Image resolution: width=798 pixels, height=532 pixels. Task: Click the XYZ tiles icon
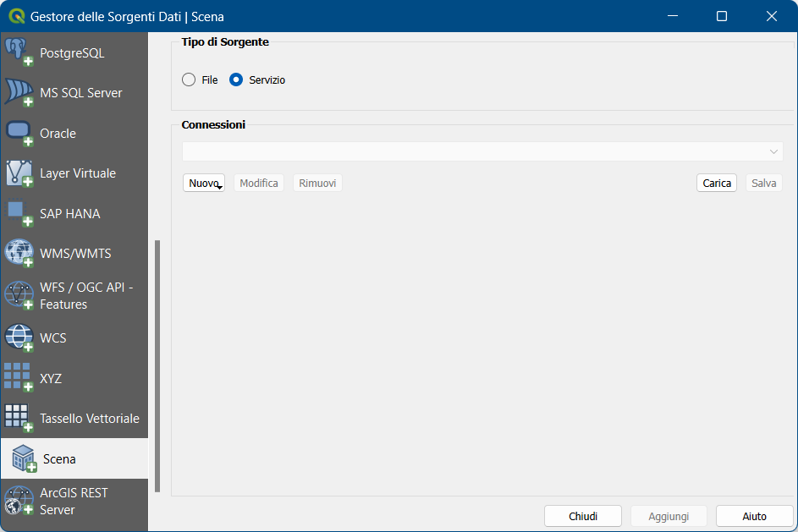[x=19, y=378]
